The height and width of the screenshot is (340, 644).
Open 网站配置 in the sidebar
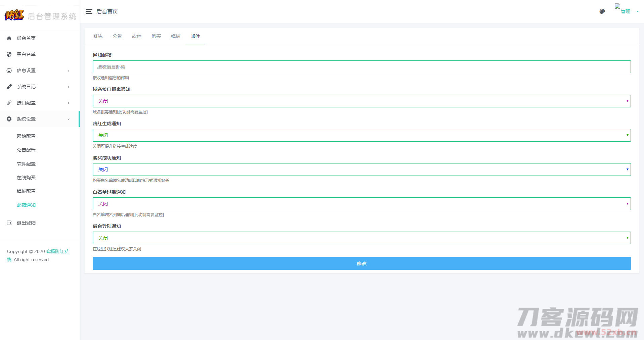[x=26, y=136]
